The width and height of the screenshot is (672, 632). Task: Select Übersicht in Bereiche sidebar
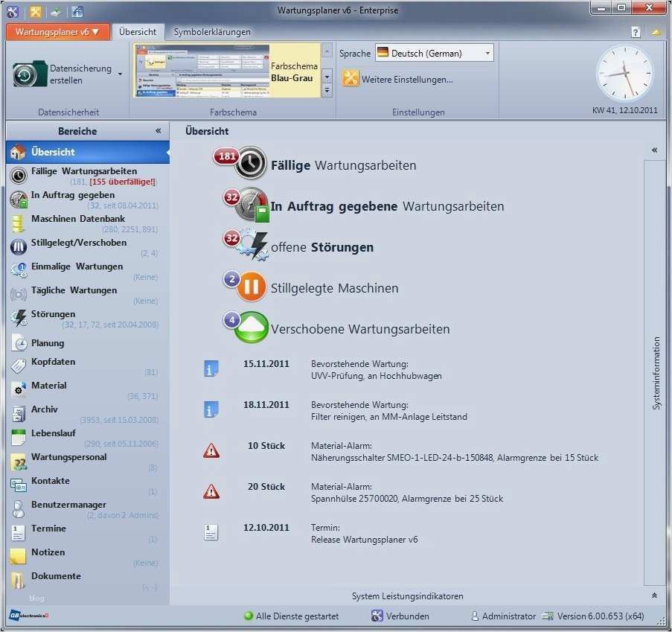pos(88,152)
